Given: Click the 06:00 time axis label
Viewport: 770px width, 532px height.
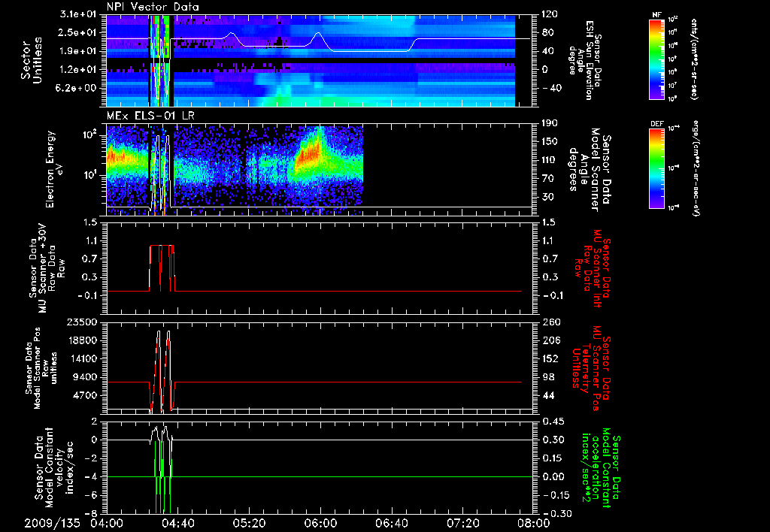Looking at the screenshot, I should pyautogui.click(x=320, y=523).
